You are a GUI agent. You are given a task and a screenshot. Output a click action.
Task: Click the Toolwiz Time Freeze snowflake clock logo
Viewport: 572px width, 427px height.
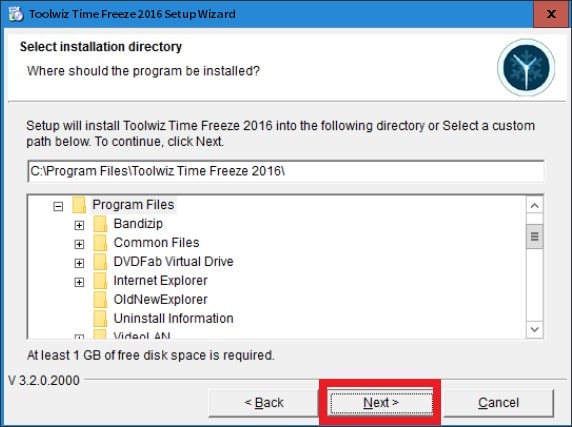[x=526, y=67]
